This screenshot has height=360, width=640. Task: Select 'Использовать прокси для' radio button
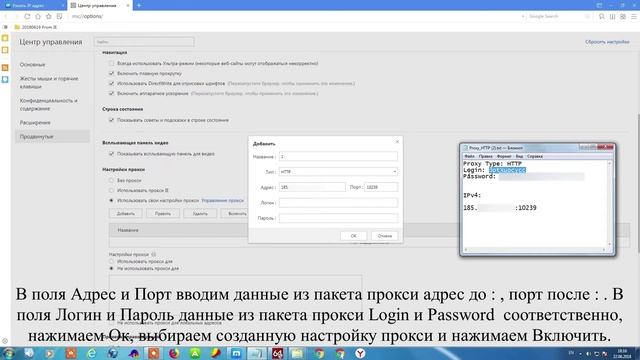(111, 261)
